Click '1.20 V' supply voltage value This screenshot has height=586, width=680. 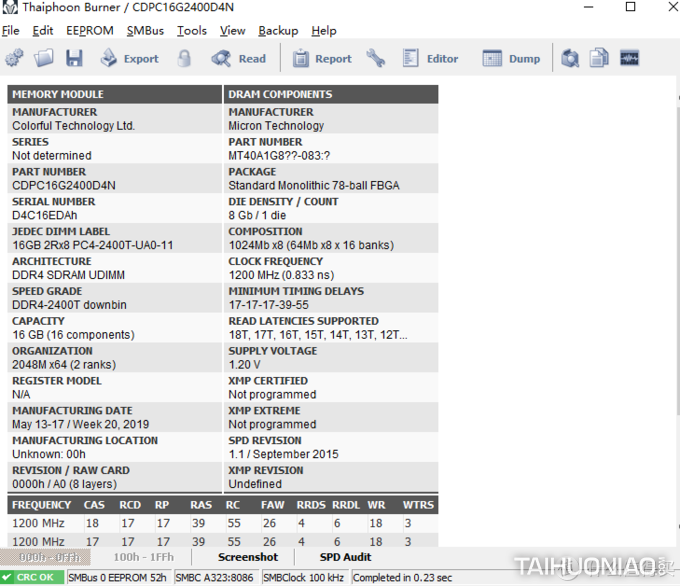(245, 365)
